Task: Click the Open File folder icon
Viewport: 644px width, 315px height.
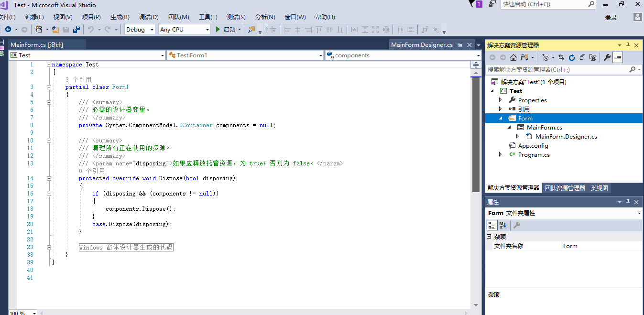Action: pos(55,30)
